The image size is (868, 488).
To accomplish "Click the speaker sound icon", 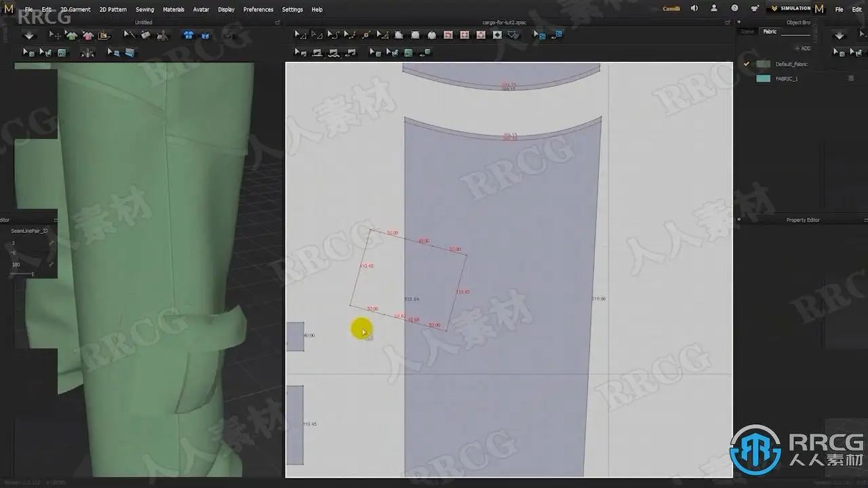I will coord(694,9).
